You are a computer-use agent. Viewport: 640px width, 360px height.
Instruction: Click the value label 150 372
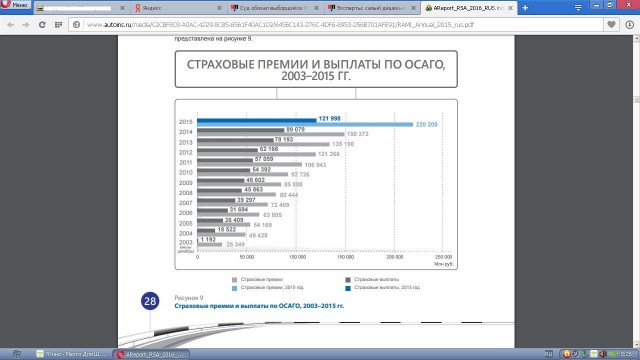pos(358,134)
